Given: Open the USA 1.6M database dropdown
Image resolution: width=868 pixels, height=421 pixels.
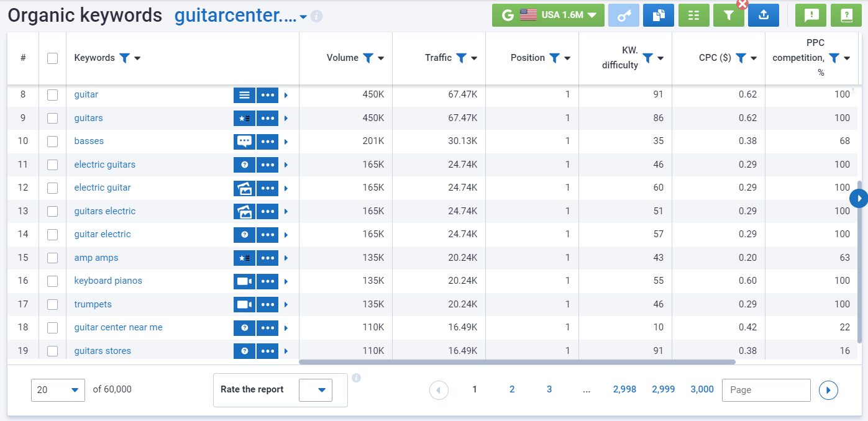Looking at the screenshot, I should point(547,16).
